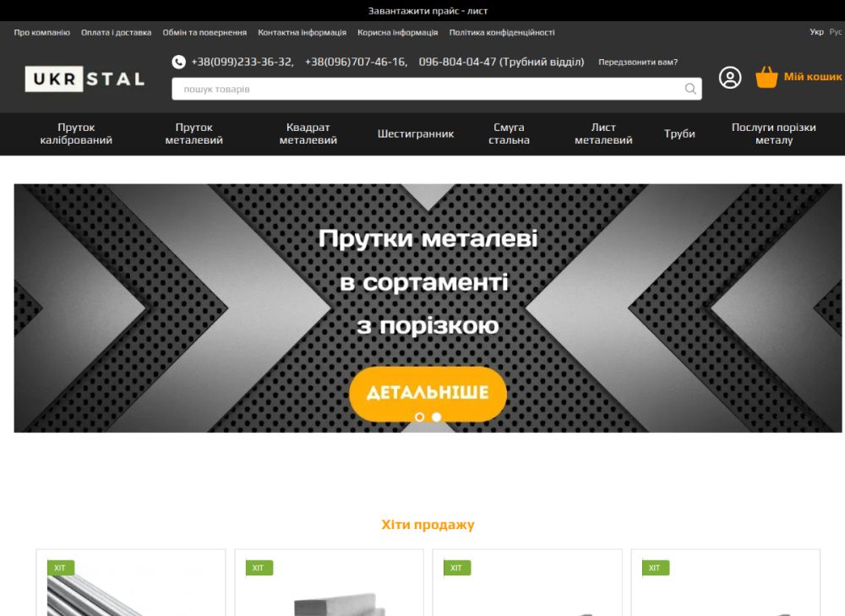Focus the пошук товарів search field
The image size is (845, 616).
[437, 89]
